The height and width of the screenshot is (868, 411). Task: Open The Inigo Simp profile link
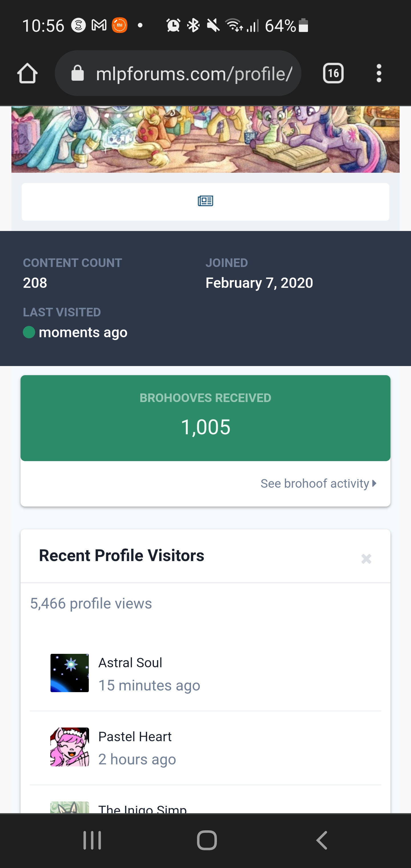pos(142,808)
